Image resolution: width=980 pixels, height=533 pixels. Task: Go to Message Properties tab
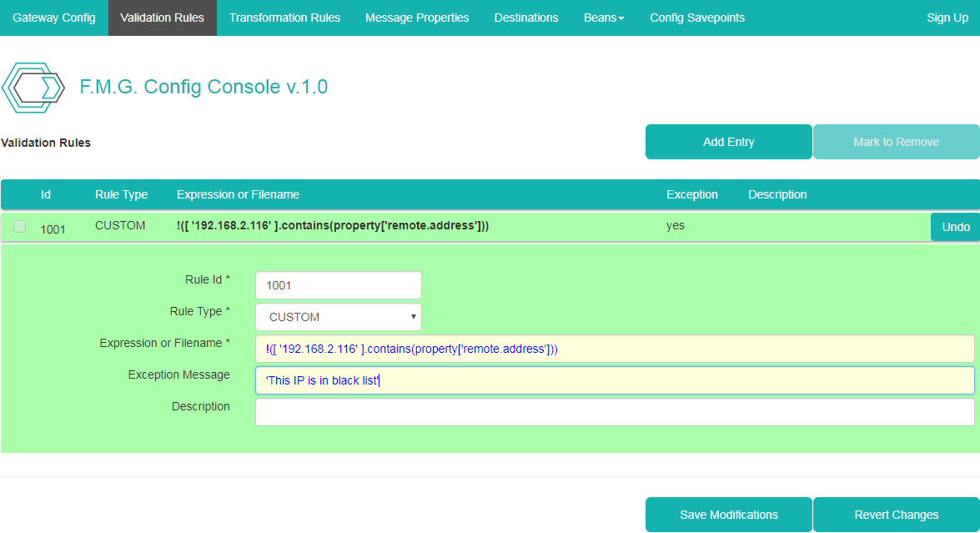pyautogui.click(x=417, y=18)
